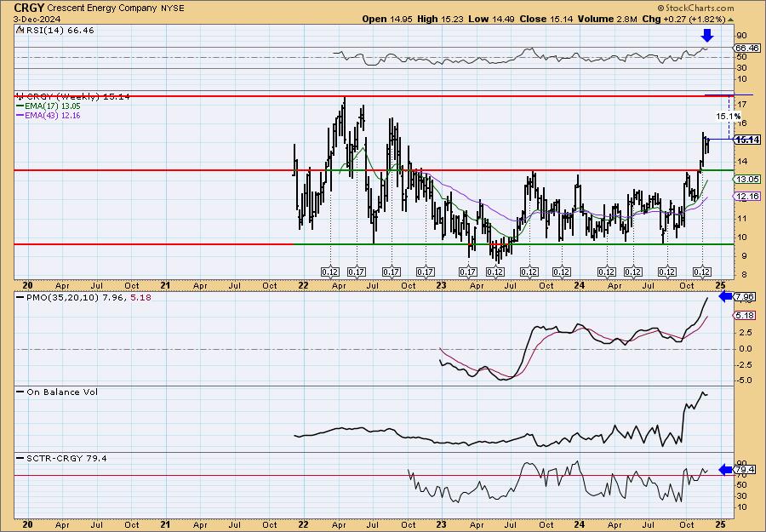Click the CRGY (Weekly) 15.14 legend label
Image resolution: width=766 pixels, height=532 pixels.
point(77,97)
